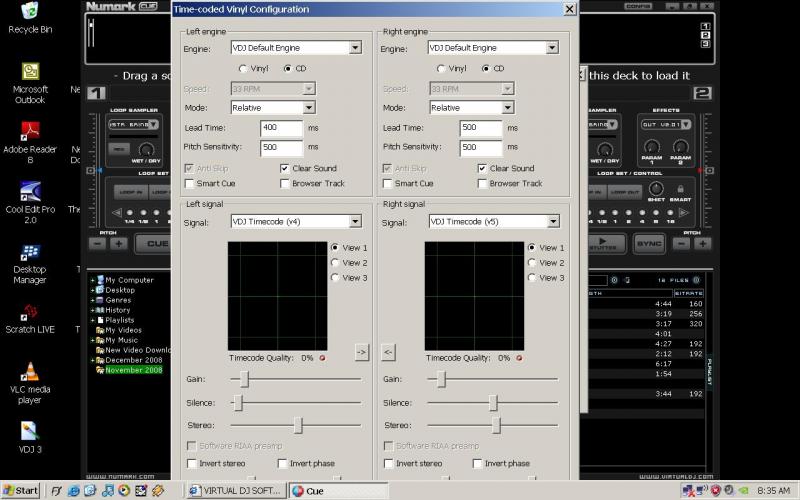Open Windows Media Player quick launch icon
Screen dimensions: 800x500
(x=124, y=491)
